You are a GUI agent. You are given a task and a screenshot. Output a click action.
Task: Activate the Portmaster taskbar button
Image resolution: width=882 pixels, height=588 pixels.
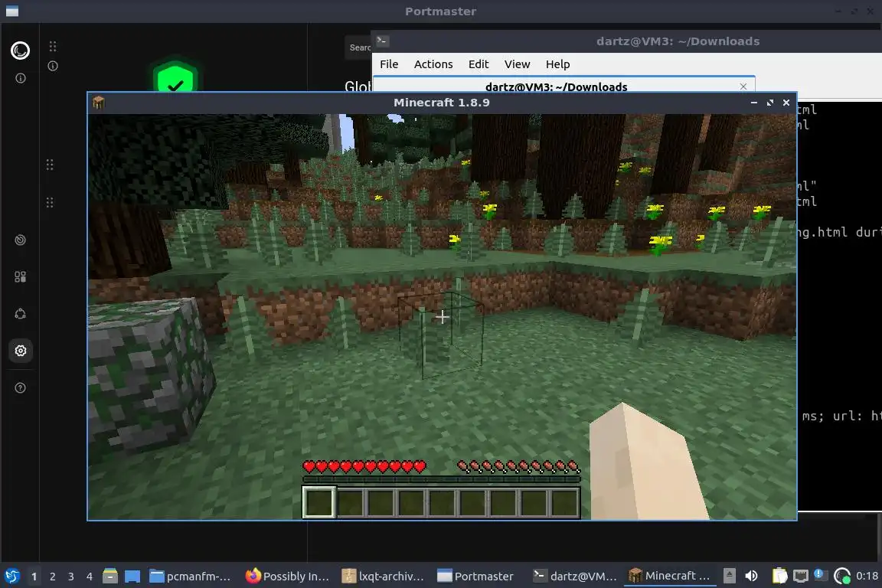(x=476, y=577)
